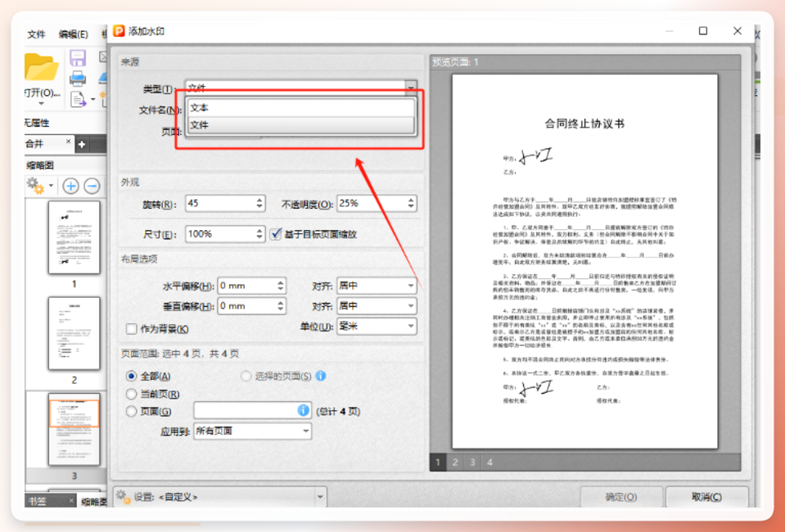Click the 不透明度 field showing 25%

coord(377,203)
